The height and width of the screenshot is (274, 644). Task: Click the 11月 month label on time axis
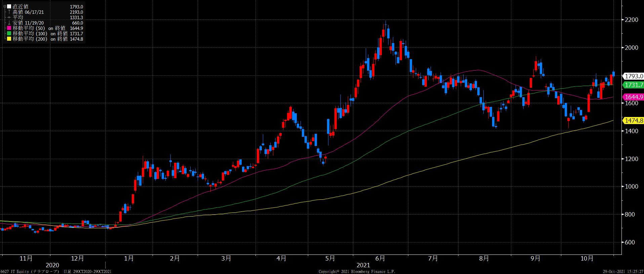(26, 258)
